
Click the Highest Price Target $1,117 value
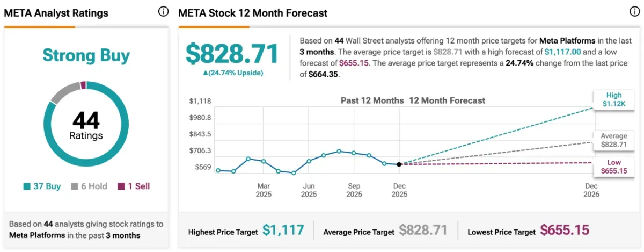click(283, 231)
